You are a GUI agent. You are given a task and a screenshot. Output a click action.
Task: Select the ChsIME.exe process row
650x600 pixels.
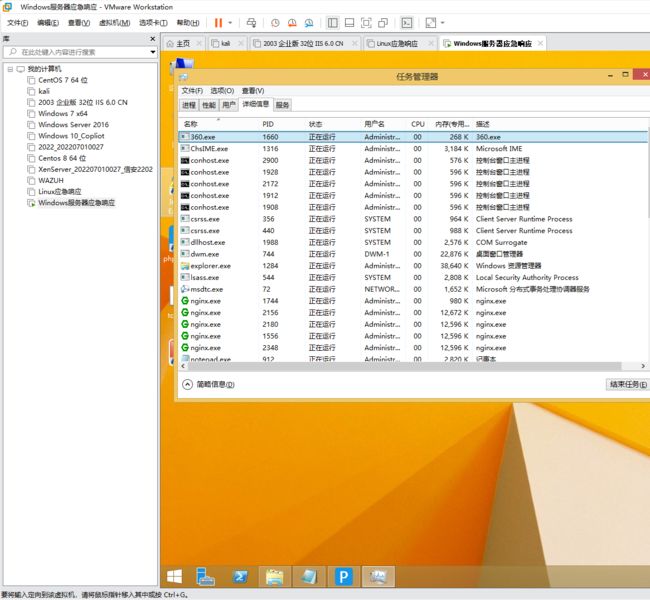coord(413,148)
